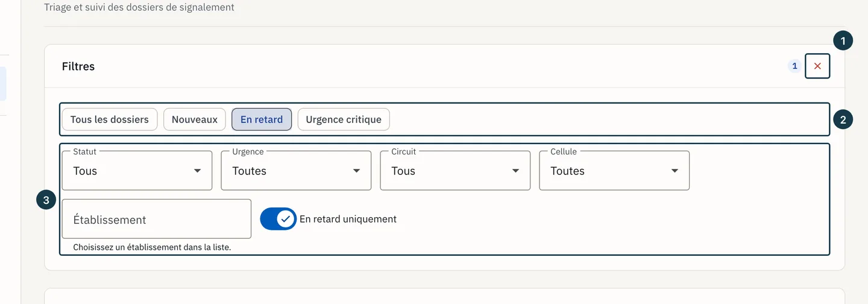
Task: Click the "Filtres" panel heading
Action: click(78, 66)
